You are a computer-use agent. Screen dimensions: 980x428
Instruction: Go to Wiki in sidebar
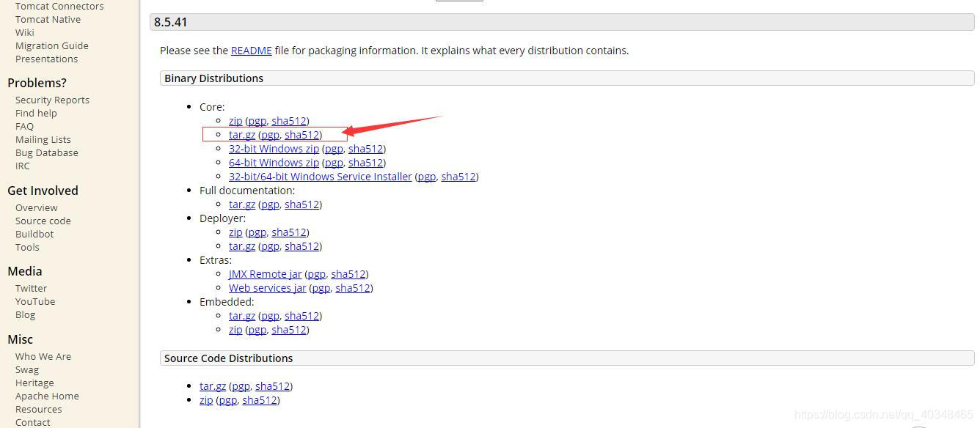click(24, 32)
